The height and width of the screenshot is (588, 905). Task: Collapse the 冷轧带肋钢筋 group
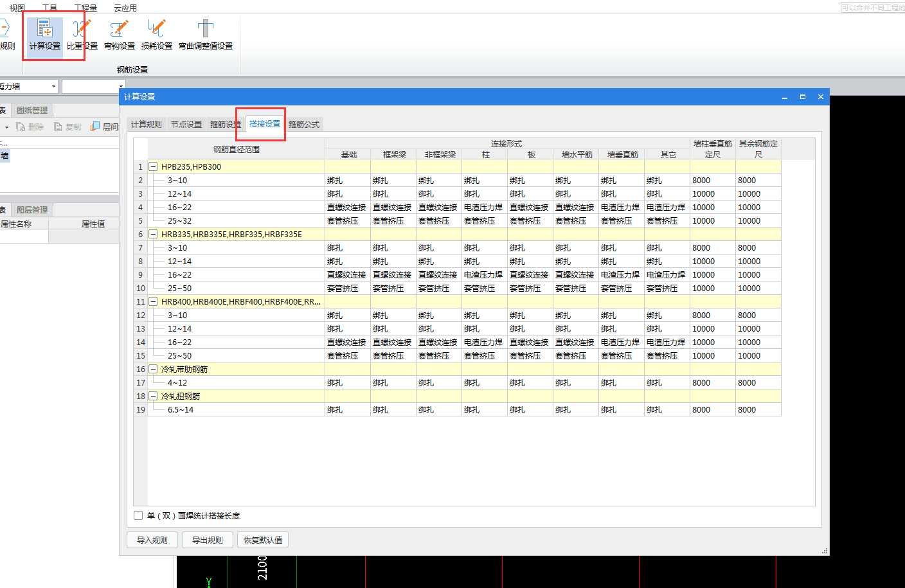click(x=153, y=369)
